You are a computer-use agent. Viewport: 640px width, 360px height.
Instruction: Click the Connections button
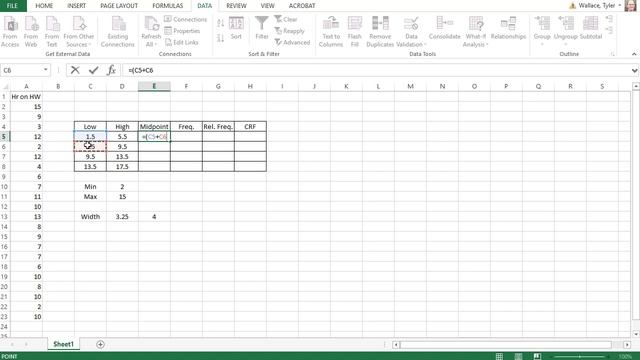186,19
